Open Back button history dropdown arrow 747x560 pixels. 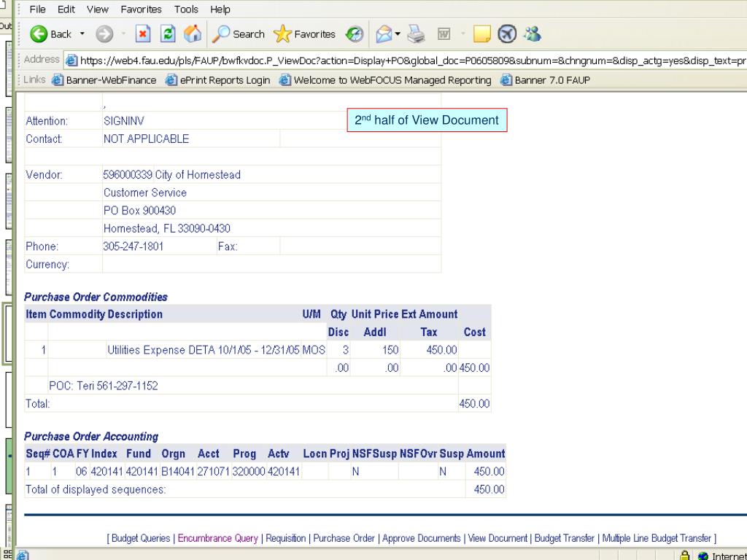[x=82, y=34]
